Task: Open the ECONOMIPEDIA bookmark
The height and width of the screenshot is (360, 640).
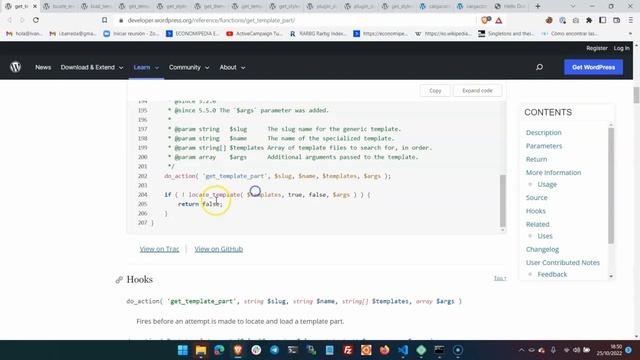Action: [x=192, y=33]
